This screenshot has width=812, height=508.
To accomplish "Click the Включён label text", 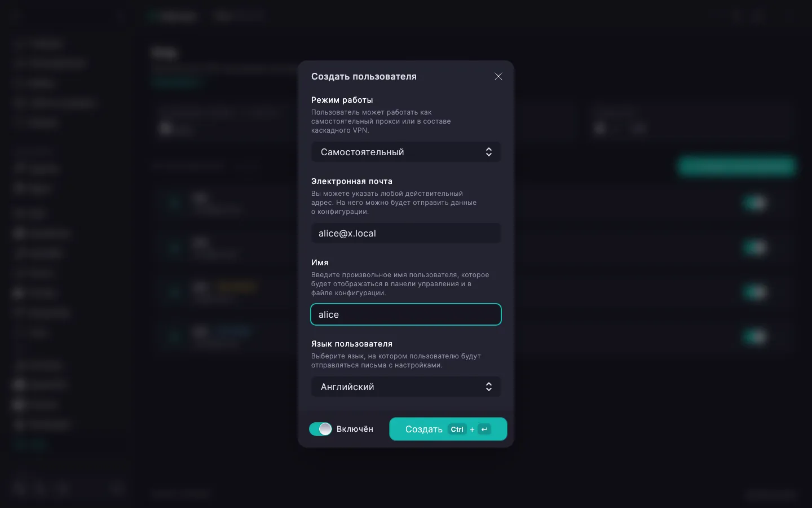I will pyautogui.click(x=355, y=429).
